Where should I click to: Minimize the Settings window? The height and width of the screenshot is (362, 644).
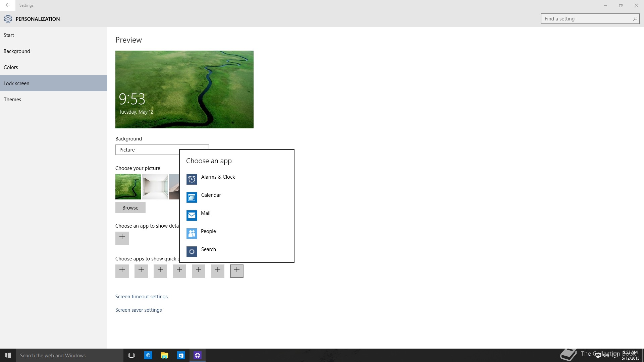(x=605, y=5)
